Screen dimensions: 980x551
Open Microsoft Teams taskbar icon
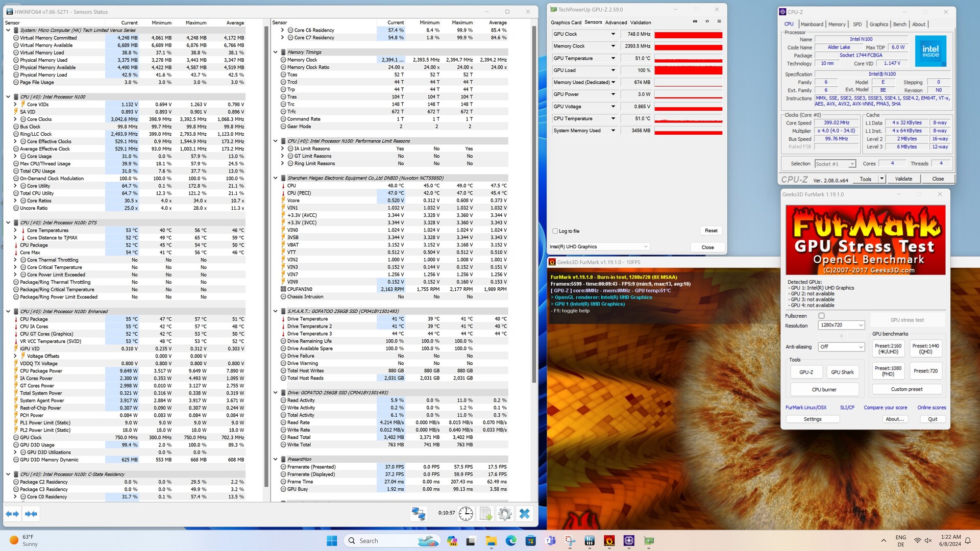click(x=551, y=541)
